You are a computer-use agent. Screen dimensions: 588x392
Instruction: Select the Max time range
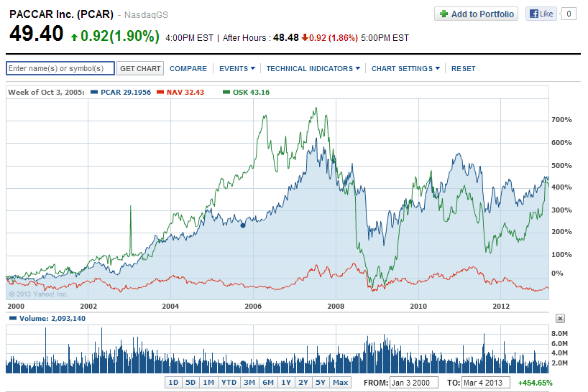click(x=340, y=382)
